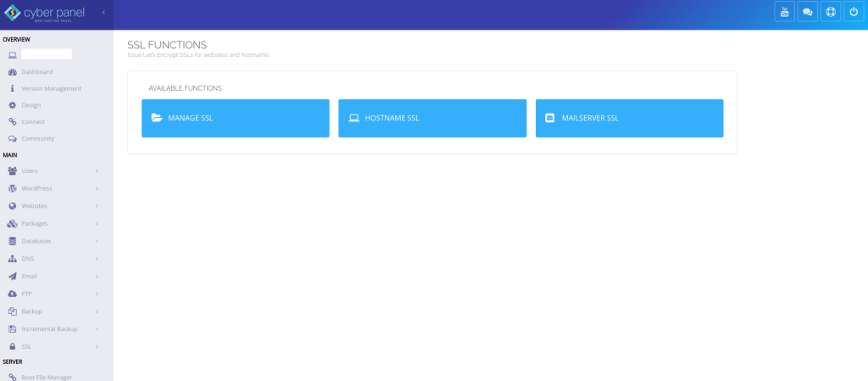The width and height of the screenshot is (868, 381).
Task: Open the chat bubbles icon in header
Action: coord(807,12)
